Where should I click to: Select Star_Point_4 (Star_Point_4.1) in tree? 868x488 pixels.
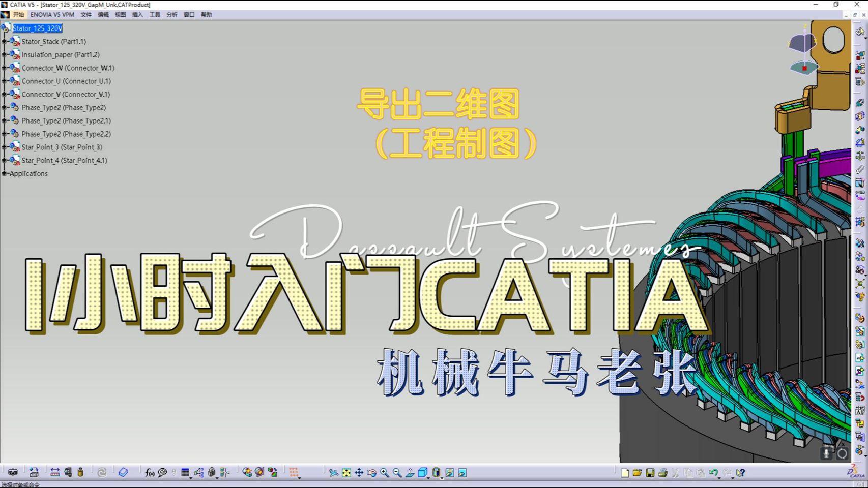65,160
